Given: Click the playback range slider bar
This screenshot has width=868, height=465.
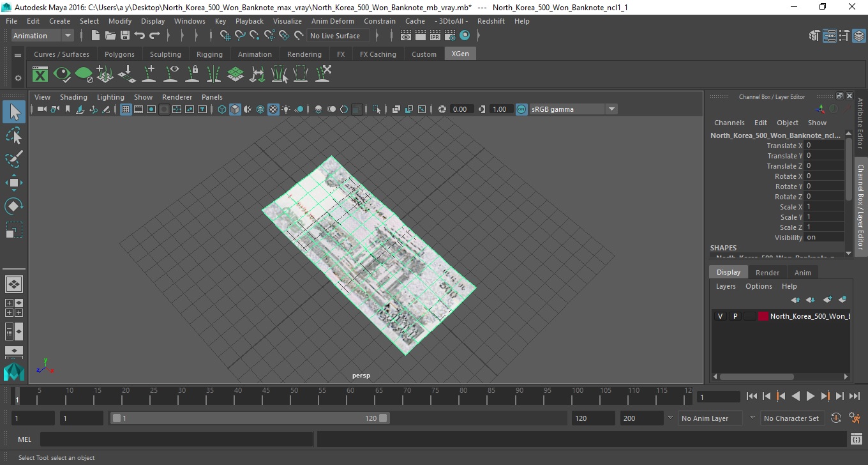Looking at the screenshot, I should pyautogui.click(x=250, y=418).
